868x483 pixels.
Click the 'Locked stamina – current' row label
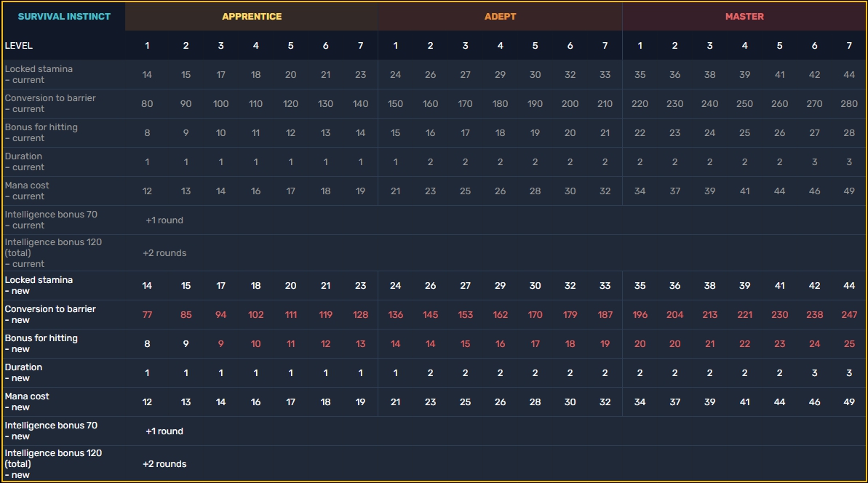[39, 75]
